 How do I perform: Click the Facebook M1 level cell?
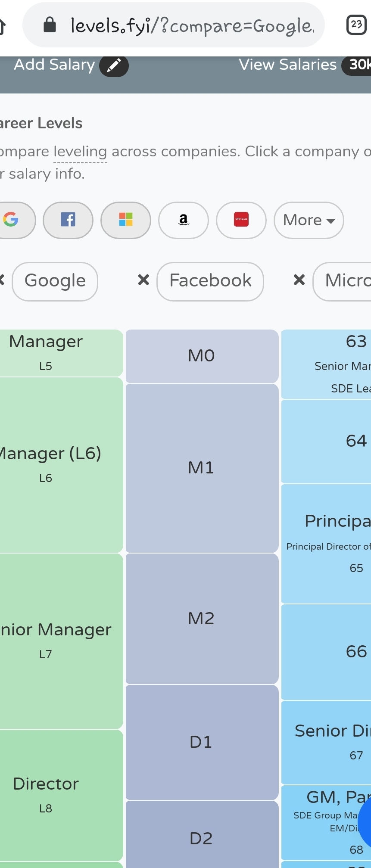coord(201,467)
